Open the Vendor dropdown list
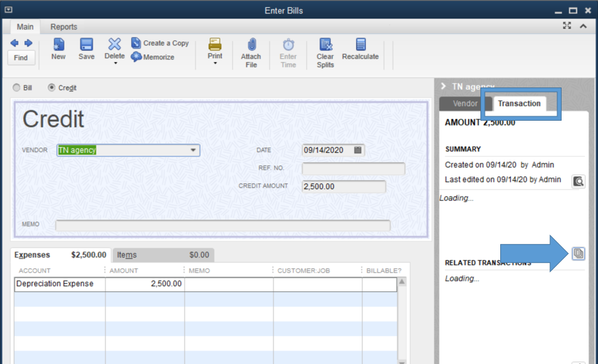Screen dimensions: 598x364 [194, 150]
